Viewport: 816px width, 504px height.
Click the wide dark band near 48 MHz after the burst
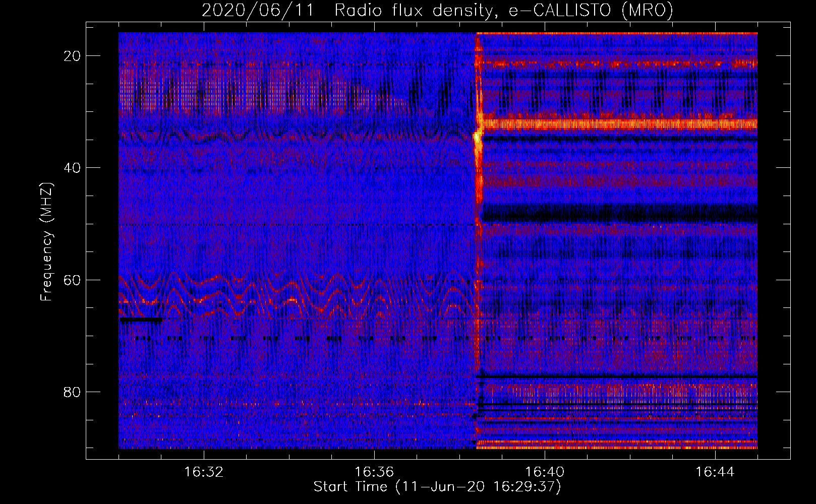(x=619, y=213)
